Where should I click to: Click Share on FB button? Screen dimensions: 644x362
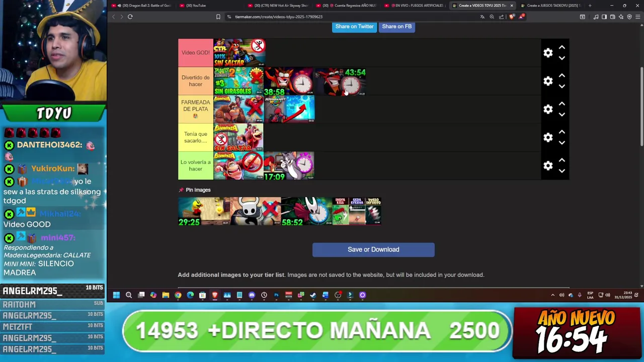tap(396, 27)
